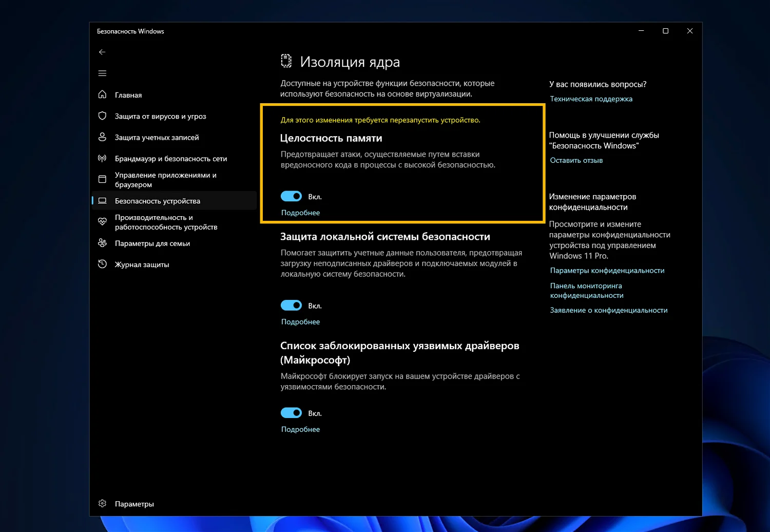The width and height of the screenshot is (770, 532).
Task: Open Заявление о конфиденциальности link
Action: click(609, 310)
